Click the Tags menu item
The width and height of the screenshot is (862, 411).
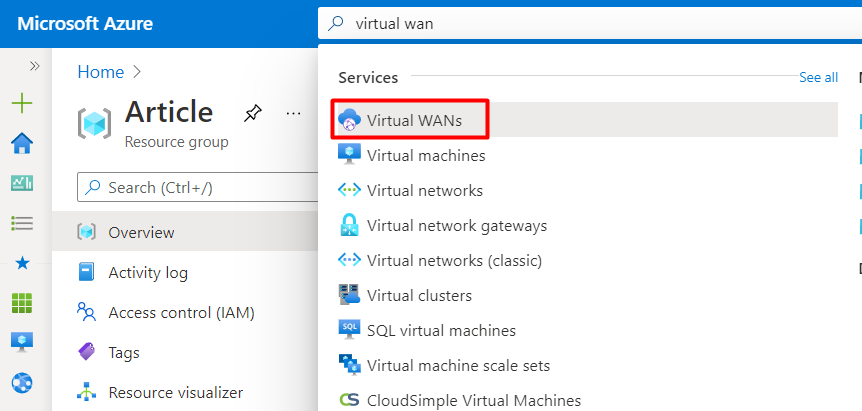point(124,352)
